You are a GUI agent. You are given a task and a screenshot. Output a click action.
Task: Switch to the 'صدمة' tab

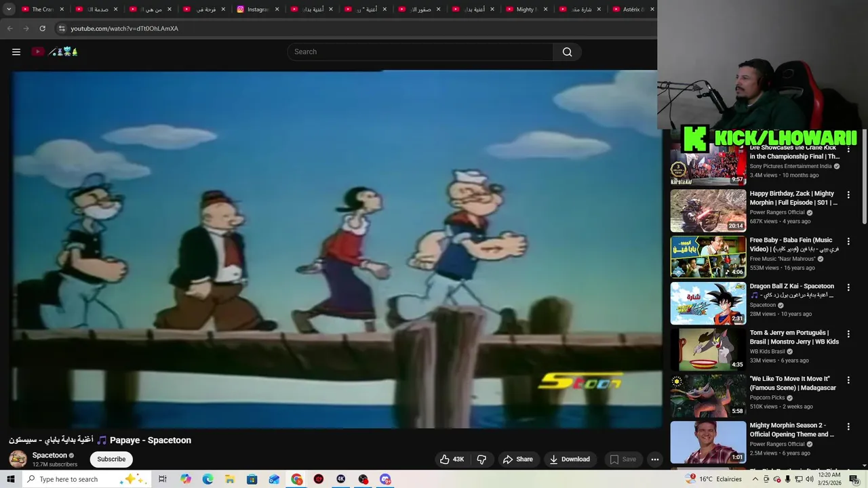coord(96,9)
